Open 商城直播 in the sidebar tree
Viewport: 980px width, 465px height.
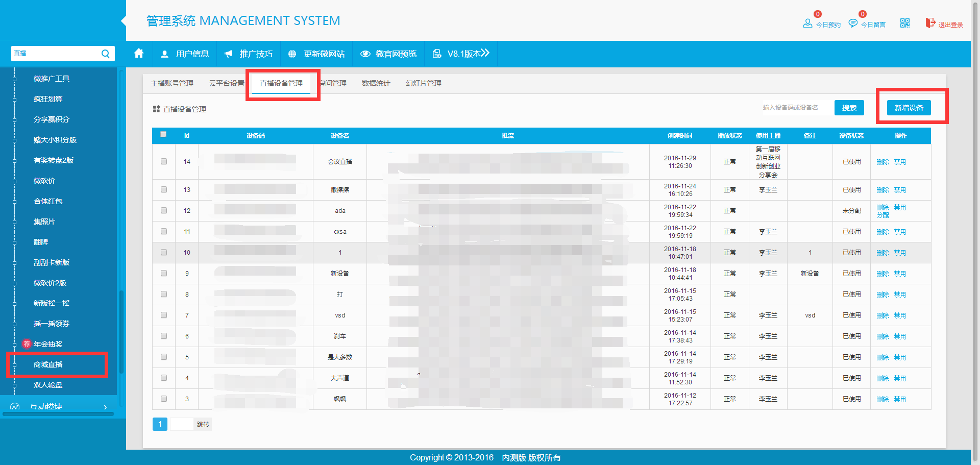pyautogui.click(x=48, y=364)
